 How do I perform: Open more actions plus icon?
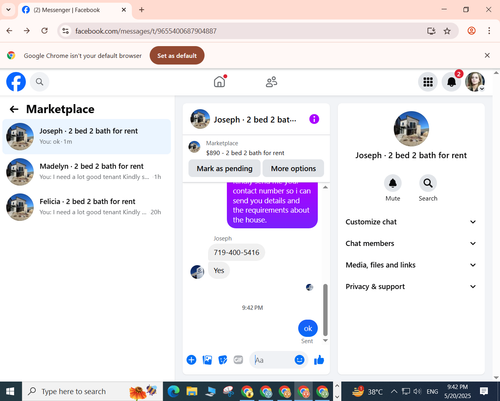point(191,360)
